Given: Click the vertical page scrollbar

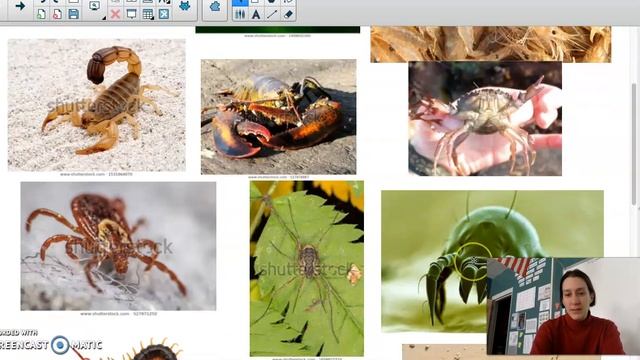Looking at the screenshot, I should [x=635, y=144].
